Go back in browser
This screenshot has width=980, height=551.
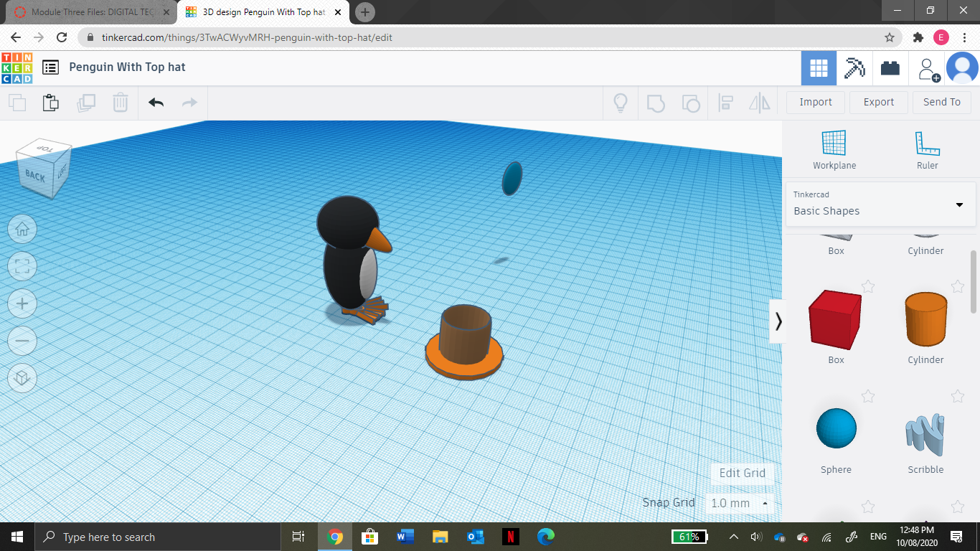click(16, 37)
